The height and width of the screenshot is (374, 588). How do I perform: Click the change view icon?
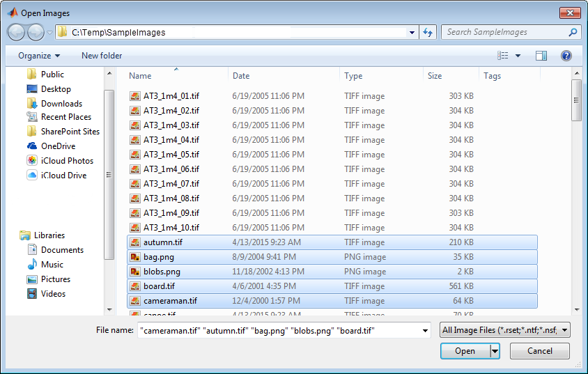pos(502,56)
